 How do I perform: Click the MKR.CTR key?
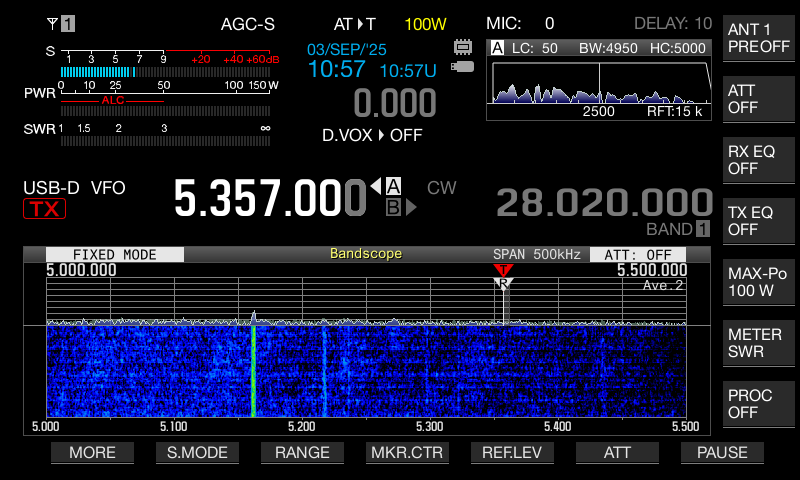(x=407, y=452)
